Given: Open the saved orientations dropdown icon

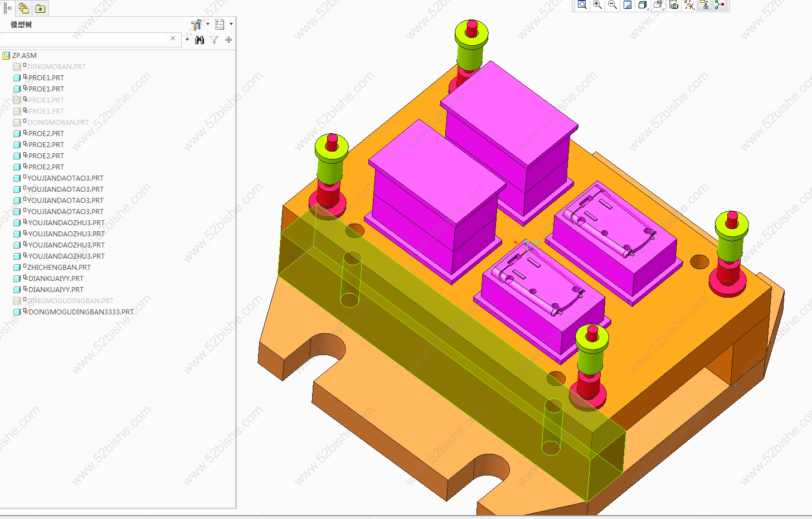Looking at the screenshot, I should click(658, 5).
